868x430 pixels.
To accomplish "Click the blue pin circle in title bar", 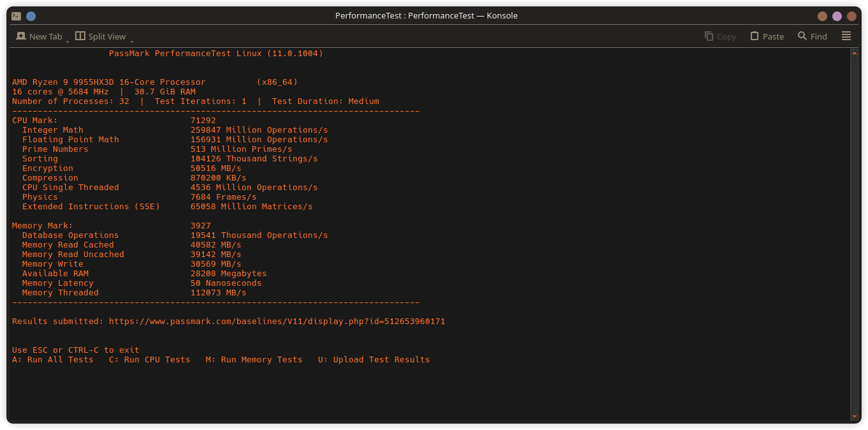I will 31,16.
